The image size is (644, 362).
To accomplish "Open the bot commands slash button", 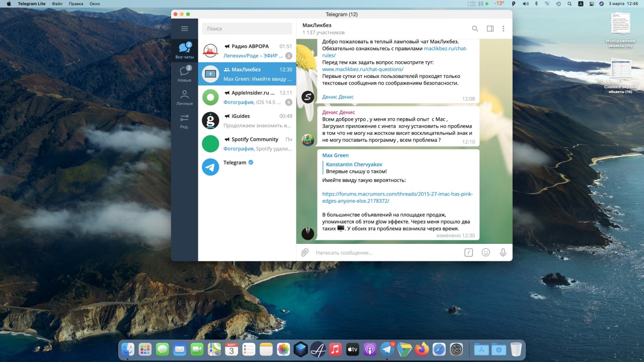I will [468, 252].
